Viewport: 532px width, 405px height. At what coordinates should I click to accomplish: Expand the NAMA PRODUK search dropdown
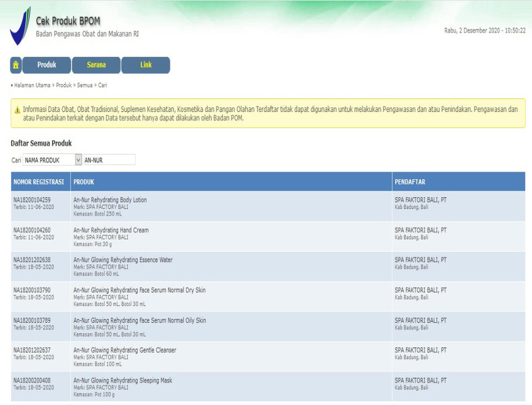[52, 160]
